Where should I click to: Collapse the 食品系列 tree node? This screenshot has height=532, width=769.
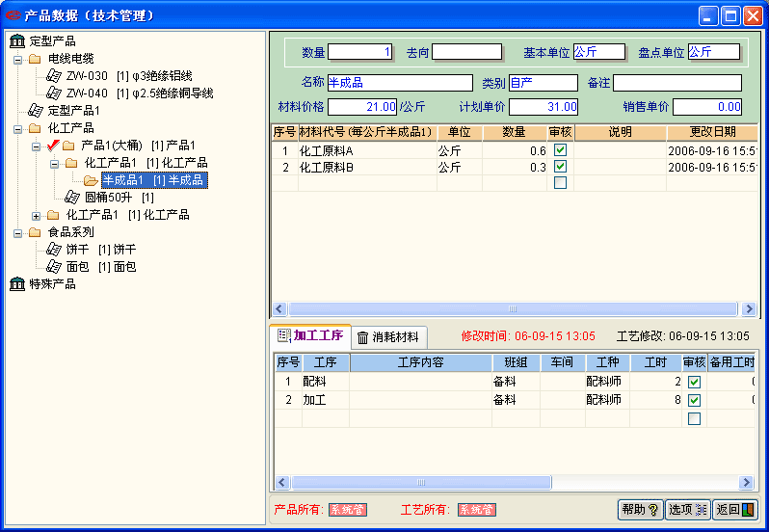pos(18,233)
